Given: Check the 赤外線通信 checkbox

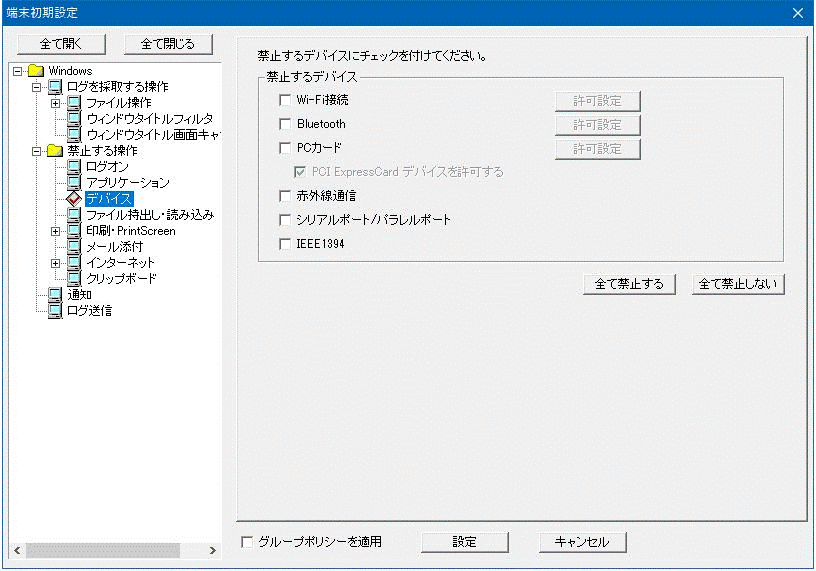Looking at the screenshot, I should pyautogui.click(x=285, y=196).
